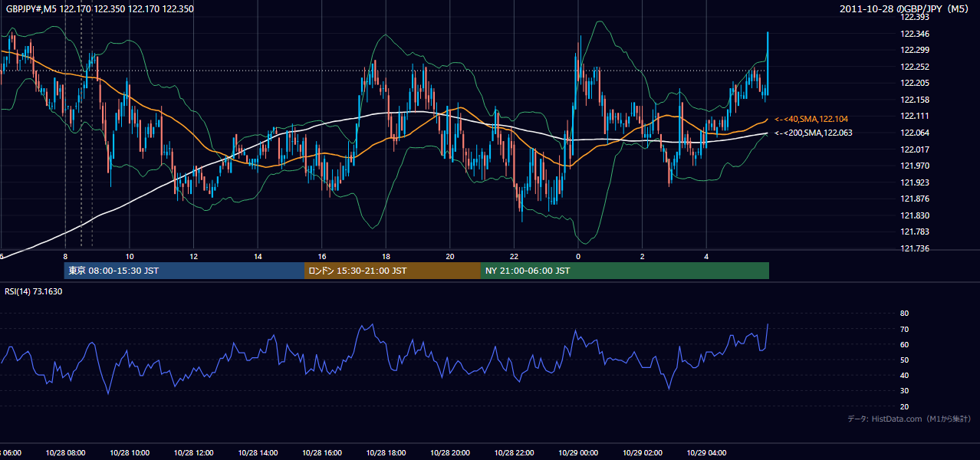Select the '2011-10-28 のGBP/JPY (M5)' title
Viewport: 980px width, 460px height.
click(x=906, y=9)
